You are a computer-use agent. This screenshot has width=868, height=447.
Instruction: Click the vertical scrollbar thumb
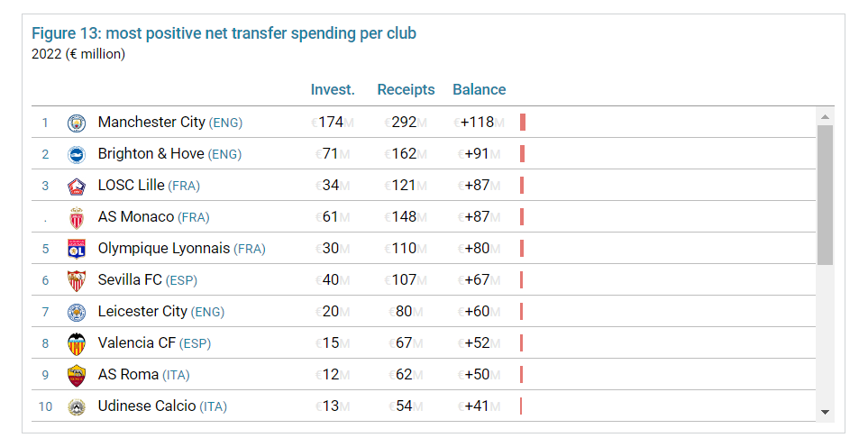(825, 194)
